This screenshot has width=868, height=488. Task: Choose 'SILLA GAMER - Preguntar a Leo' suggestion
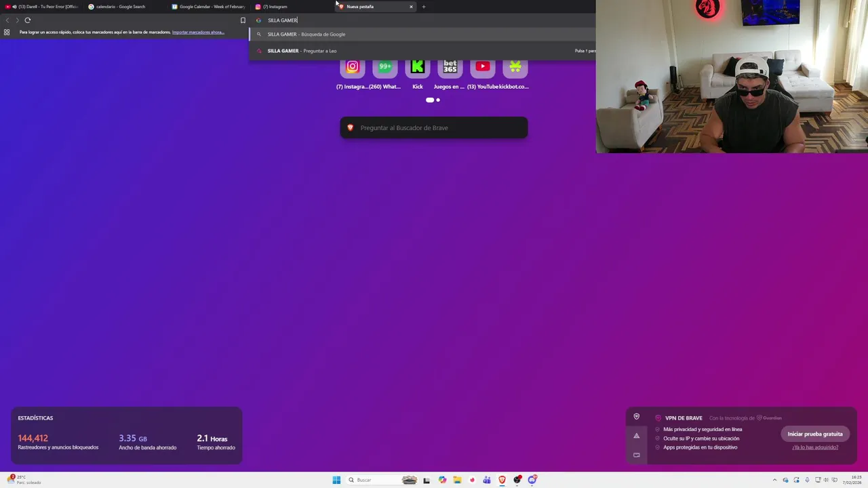(422, 51)
